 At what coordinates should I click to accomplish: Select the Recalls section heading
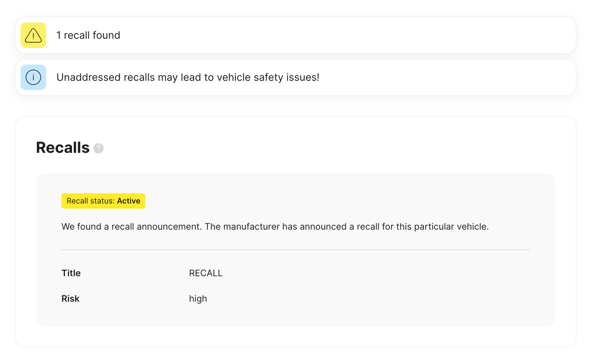pyautogui.click(x=63, y=147)
